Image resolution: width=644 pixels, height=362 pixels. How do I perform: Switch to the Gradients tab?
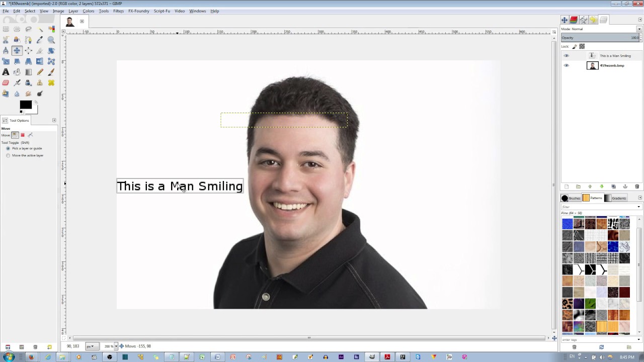(616, 198)
